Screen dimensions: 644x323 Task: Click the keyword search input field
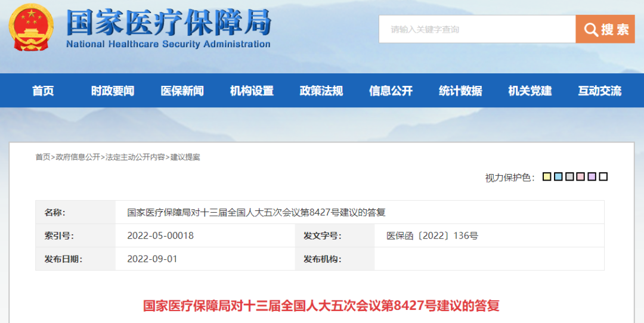click(477, 29)
